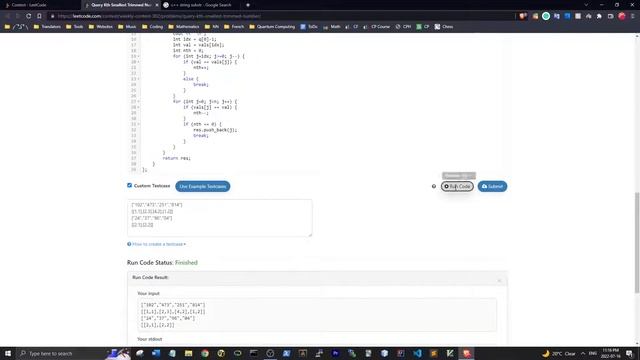The height and width of the screenshot is (360, 640).
Task: Switch to the Contest - LeetCode tab
Action: [x=29, y=5]
